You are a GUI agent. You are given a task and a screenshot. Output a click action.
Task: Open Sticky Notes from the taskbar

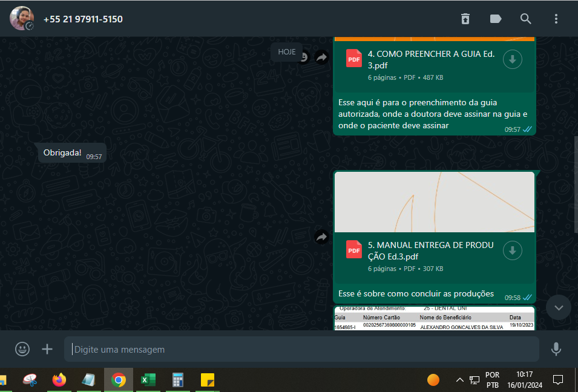tap(208, 380)
